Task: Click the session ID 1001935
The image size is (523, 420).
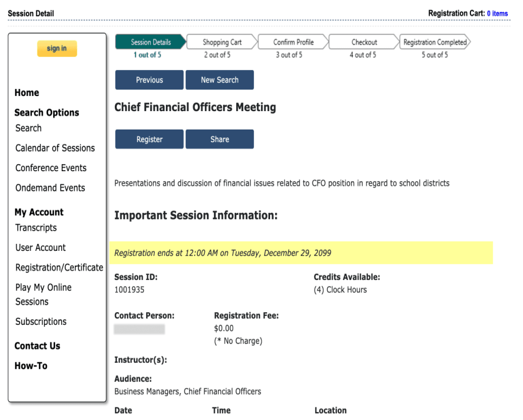Action: click(129, 290)
